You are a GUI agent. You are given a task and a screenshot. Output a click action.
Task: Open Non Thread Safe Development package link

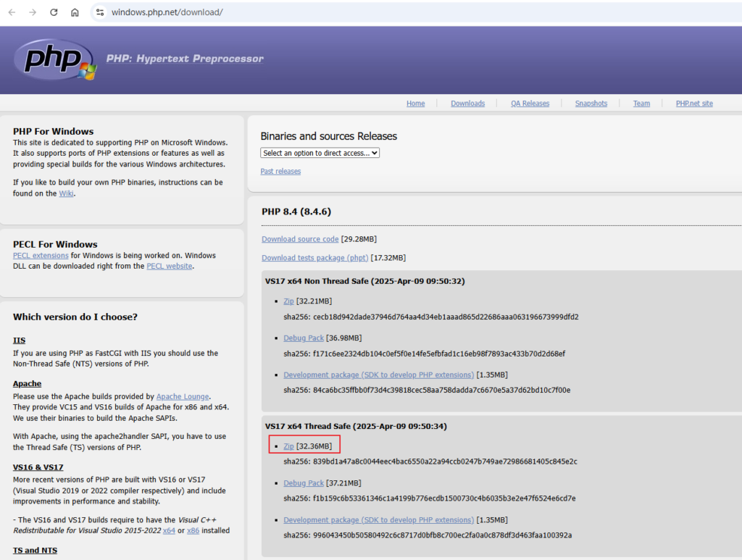(378, 375)
